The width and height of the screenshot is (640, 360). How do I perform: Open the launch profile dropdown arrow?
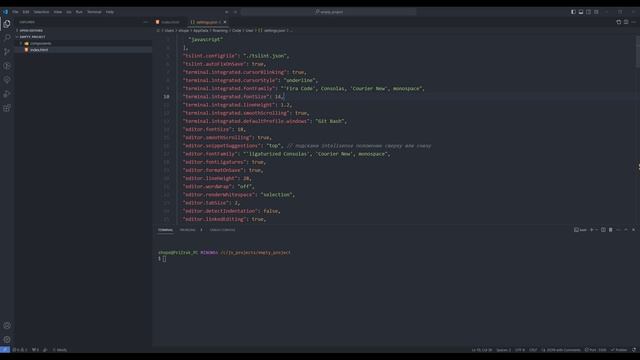tap(597, 230)
